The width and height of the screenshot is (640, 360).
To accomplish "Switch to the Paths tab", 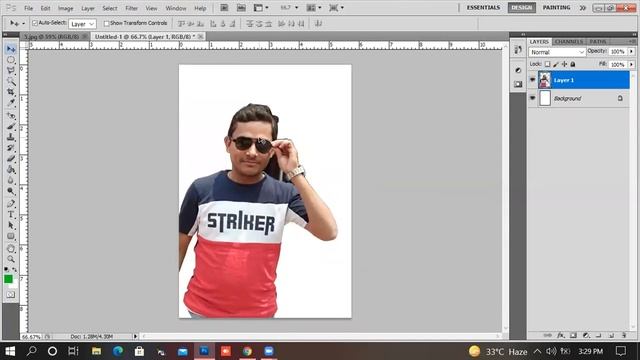I will point(598,42).
